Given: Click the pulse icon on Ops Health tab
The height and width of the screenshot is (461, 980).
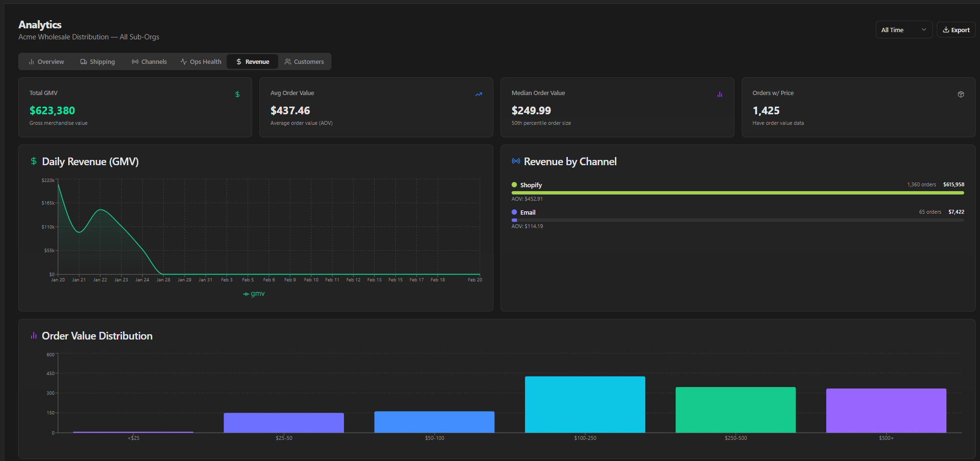Looking at the screenshot, I should pyautogui.click(x=184, y=61).
